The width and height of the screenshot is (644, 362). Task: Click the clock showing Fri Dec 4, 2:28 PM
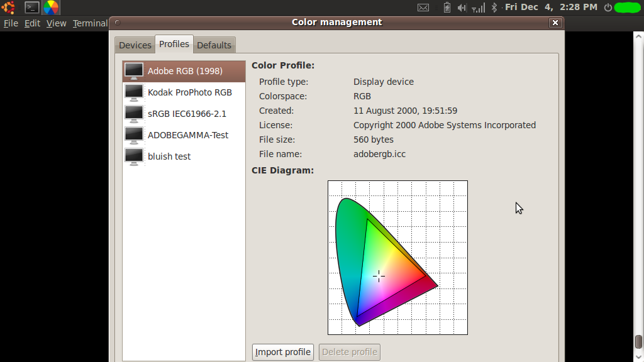[551, 7]
